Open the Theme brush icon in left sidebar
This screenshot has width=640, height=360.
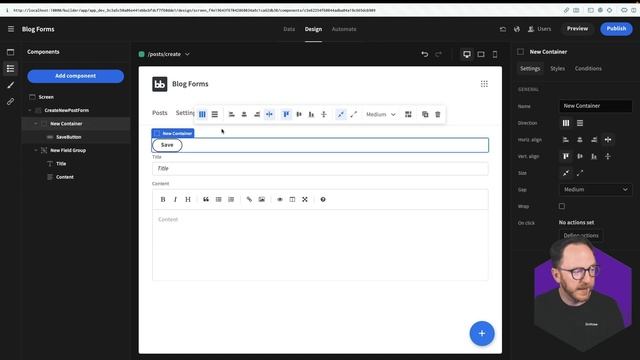click(x=11, y=85)
